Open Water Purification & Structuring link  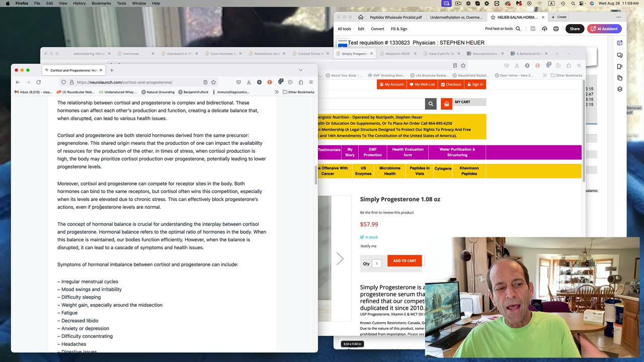[x=457, y=152]
